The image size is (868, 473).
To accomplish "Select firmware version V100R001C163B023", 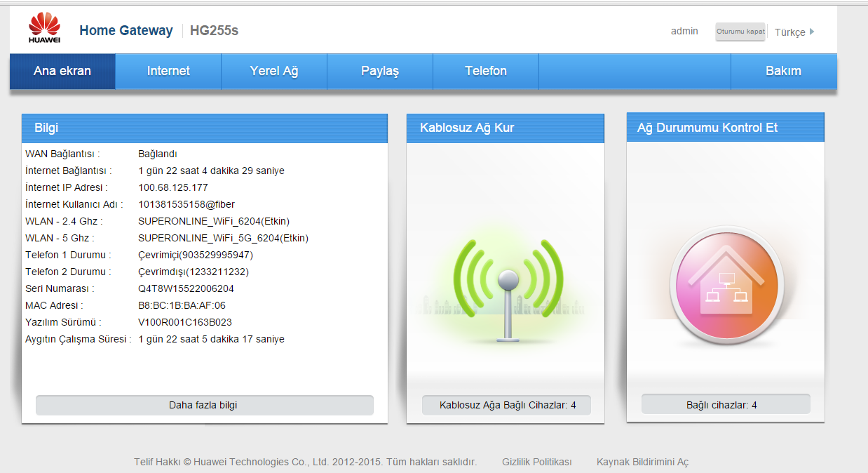I will 185,322.
